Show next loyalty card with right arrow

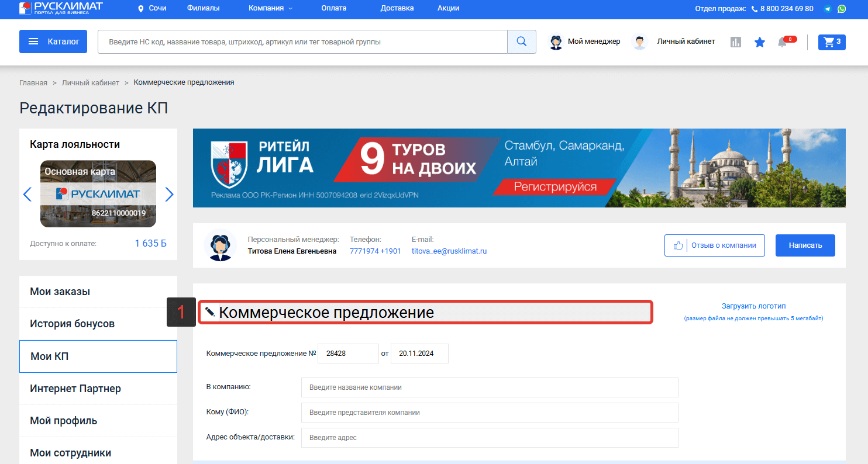[170, 194]
